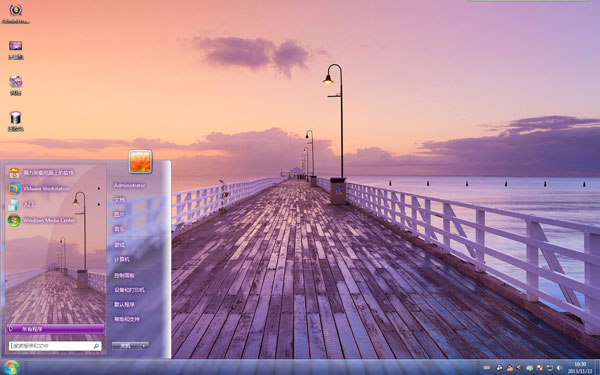Image resolution: width=600 pixels, height=375 pixels.
Task: Show All Programs (所有程序) list
Action: point(55,329)
